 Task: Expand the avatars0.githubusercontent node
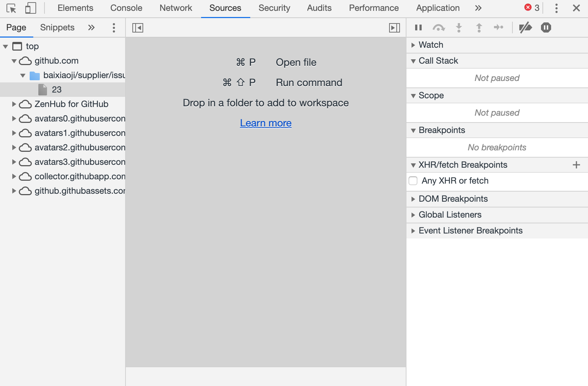click(14, 119)
